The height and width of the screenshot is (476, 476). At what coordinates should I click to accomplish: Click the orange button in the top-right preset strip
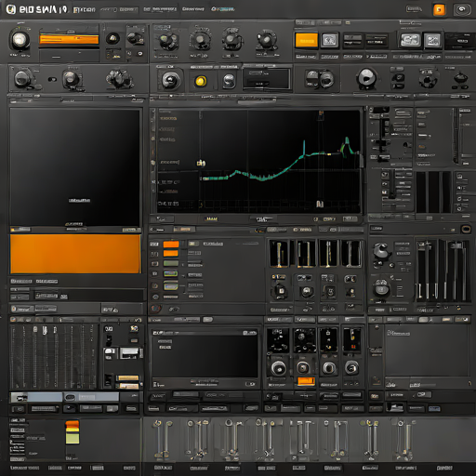[306, 40]
